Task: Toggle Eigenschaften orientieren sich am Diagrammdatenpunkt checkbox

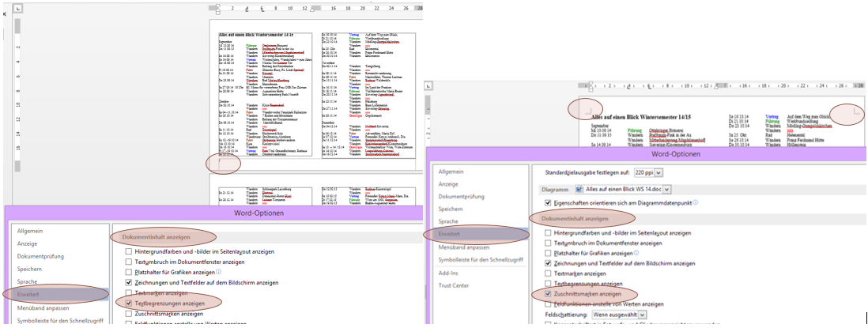Action: (549, 202)
